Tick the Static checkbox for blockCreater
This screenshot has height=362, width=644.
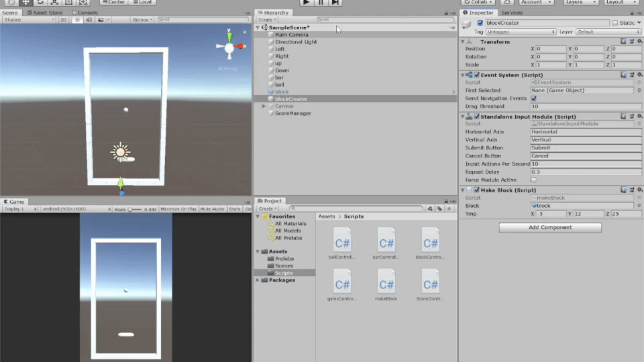tap(615, 23)
